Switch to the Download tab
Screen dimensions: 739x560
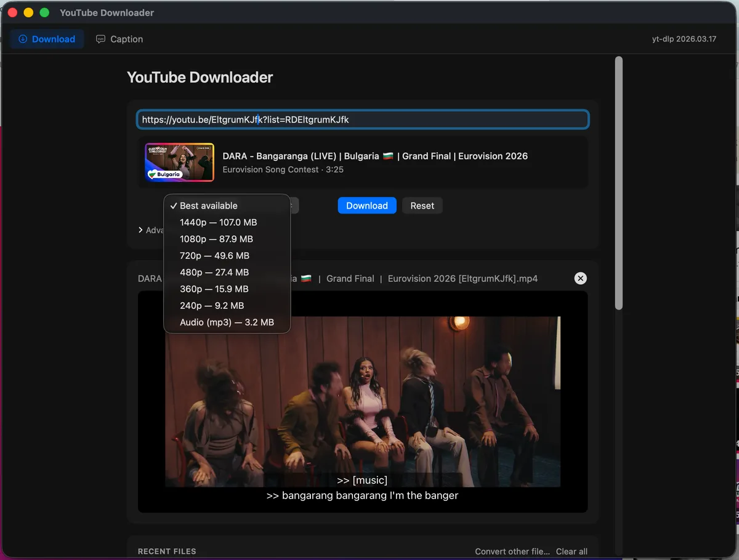47,39
